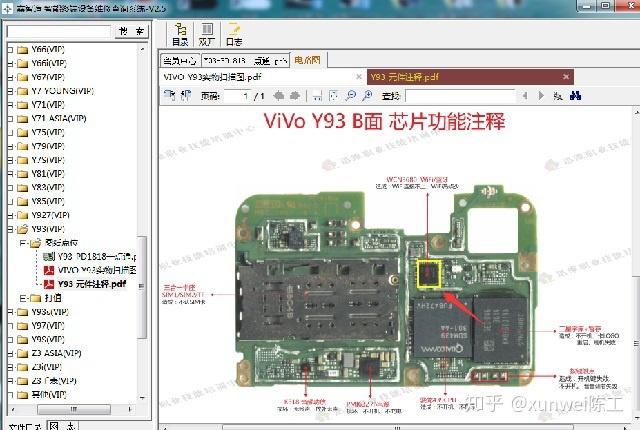Expand the Y7 YOUNG(VIP) tree node

coord(10,91)
